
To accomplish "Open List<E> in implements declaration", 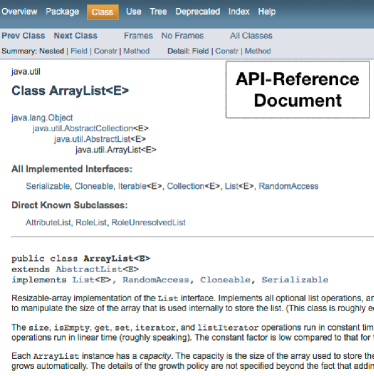I will 92,280.
